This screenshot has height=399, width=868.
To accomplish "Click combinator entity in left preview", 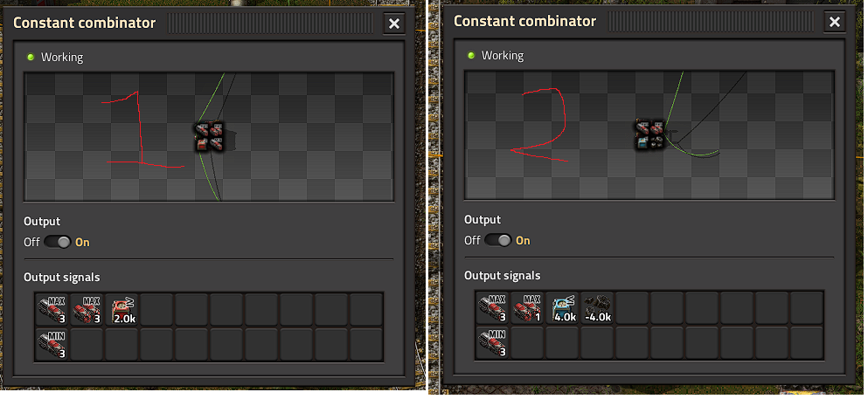I will (x=210, y=136).
